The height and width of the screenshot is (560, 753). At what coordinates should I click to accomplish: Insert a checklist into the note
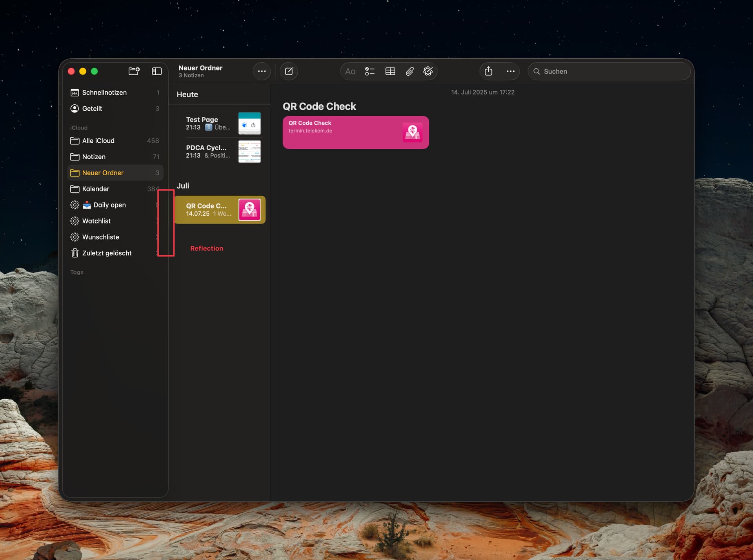point(369,71)
